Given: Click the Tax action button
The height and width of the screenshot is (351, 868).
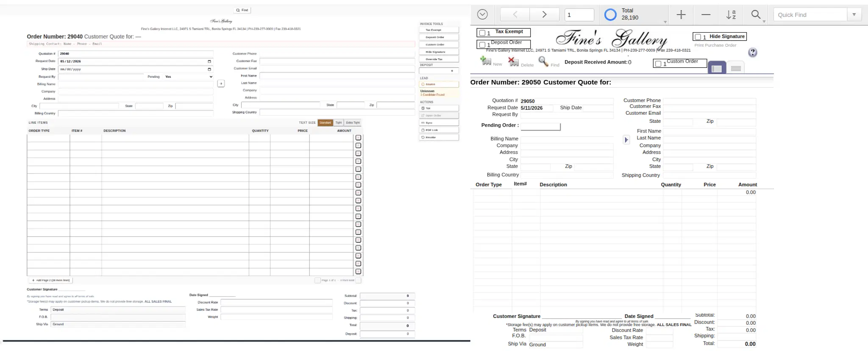Looking at the screenshot, I should click(x=439, y=108).
